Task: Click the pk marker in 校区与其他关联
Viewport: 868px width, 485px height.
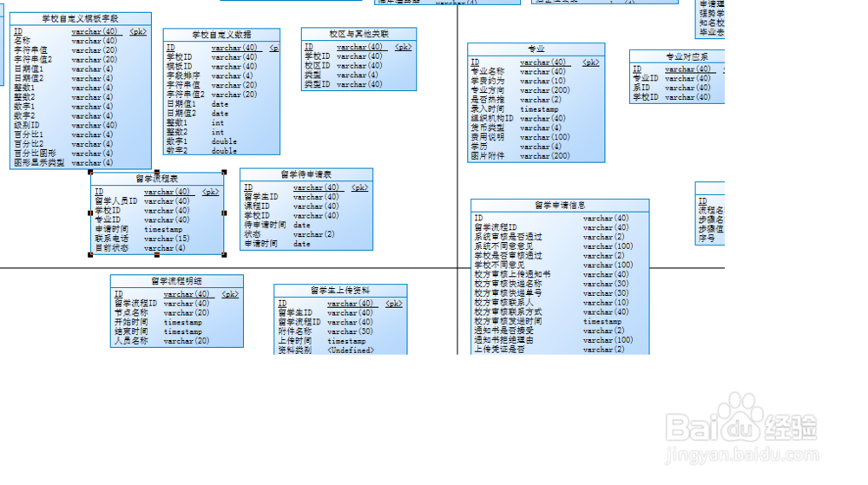Action: [403, 47]
